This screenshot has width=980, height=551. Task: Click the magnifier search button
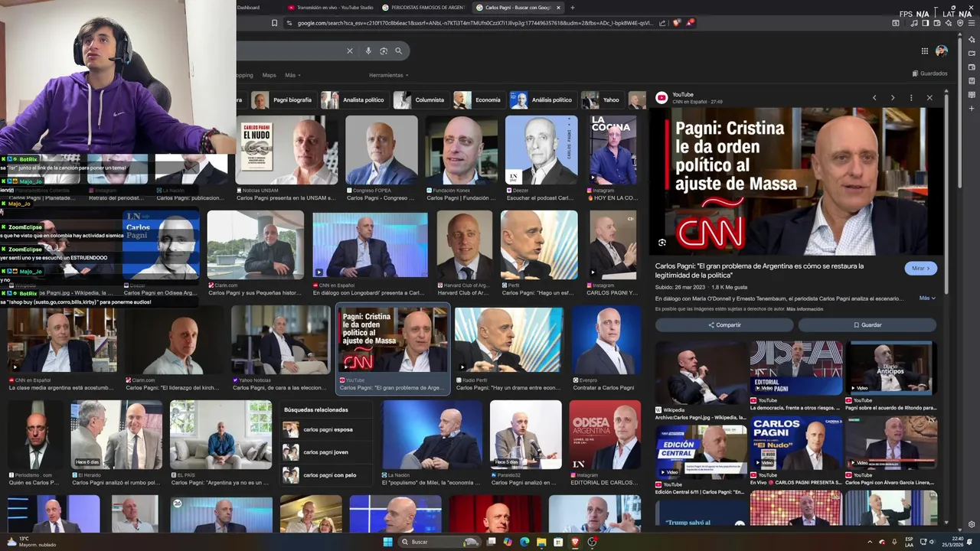[398, 51]
